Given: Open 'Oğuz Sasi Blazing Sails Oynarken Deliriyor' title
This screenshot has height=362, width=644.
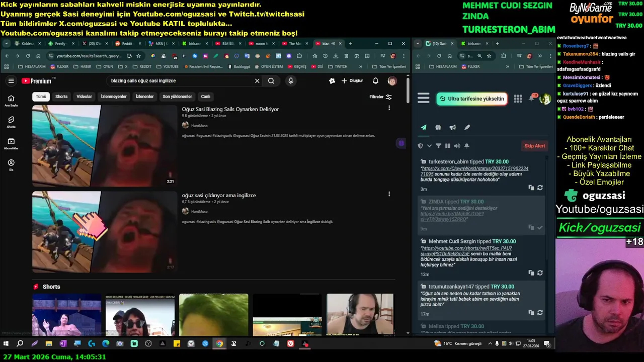Looking at the screenshot, I should (x=230, y=109).
